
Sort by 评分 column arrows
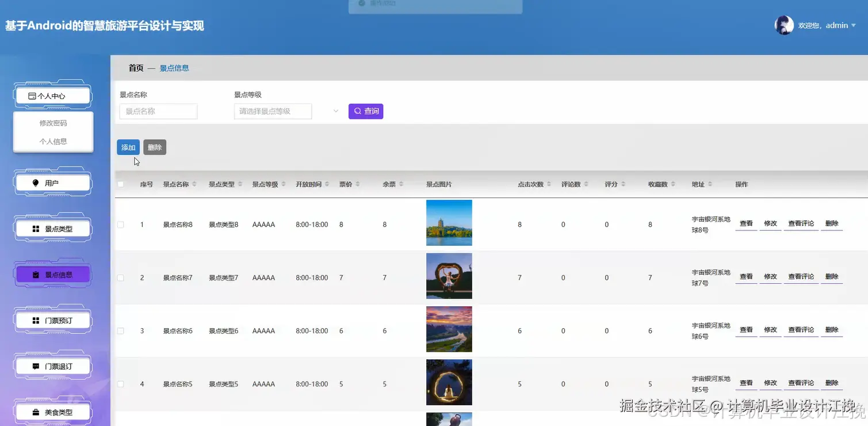[x=623, y=184]
